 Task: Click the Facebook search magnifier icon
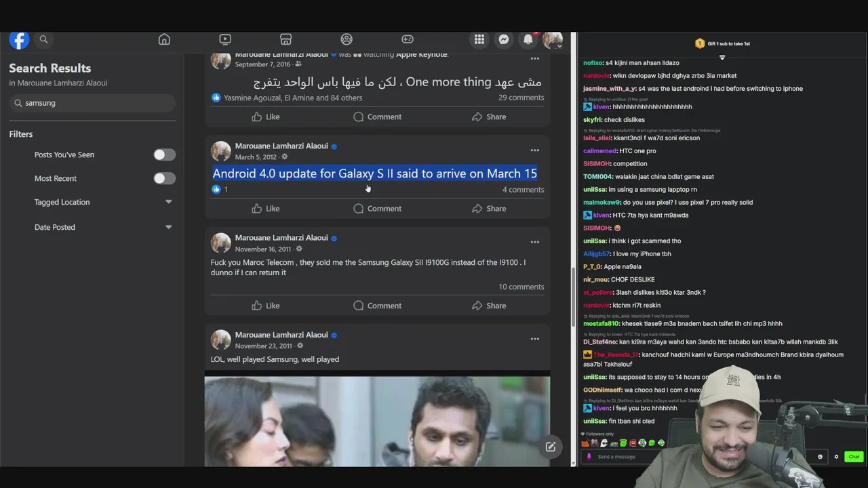pyautogui.click(x=43, y=39)
